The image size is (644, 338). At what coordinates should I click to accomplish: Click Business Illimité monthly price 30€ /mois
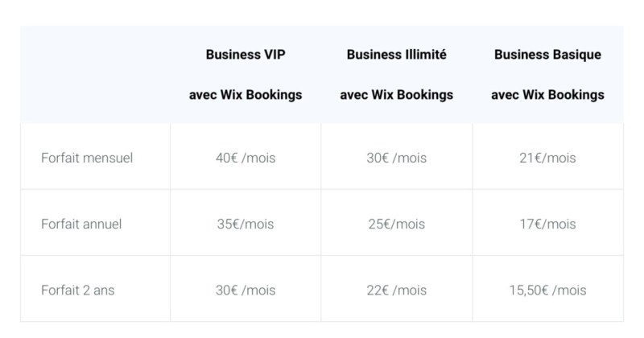[396, 158]
